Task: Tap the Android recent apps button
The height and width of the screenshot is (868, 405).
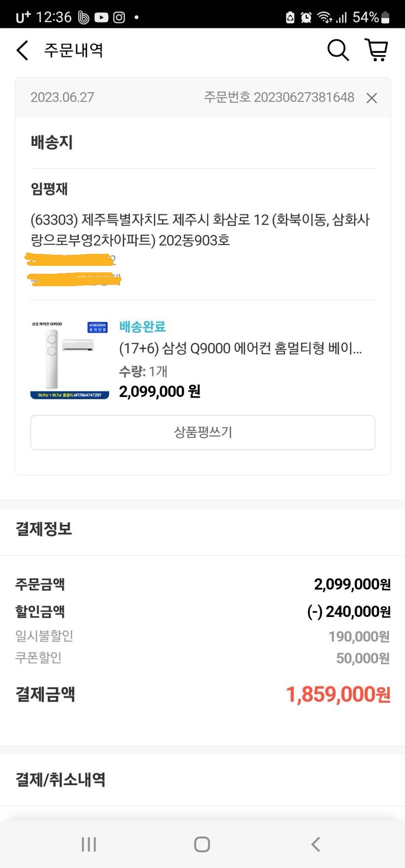Action: [89, 844]
